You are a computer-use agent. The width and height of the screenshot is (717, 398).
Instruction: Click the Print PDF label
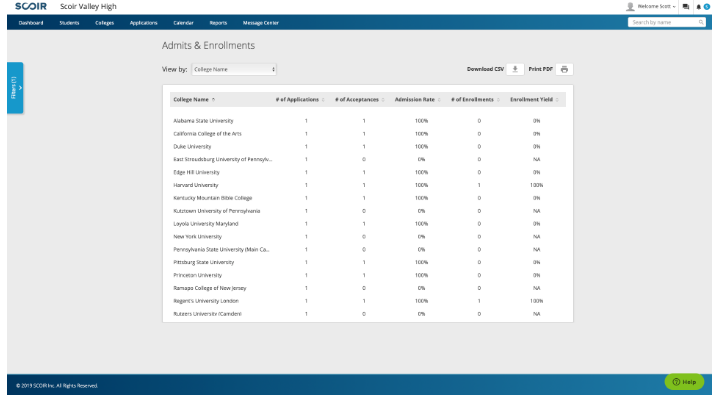pyautogui.click(x=540, y=69)
